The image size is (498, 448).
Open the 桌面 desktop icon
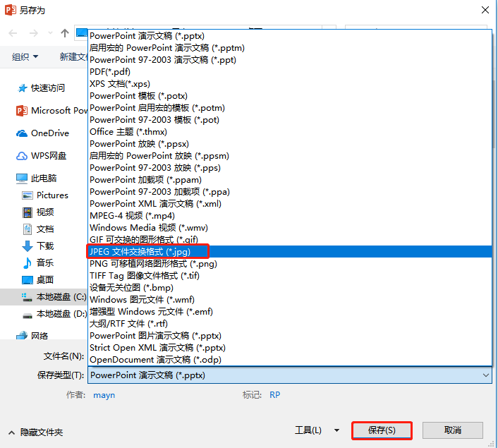(28, 280)
